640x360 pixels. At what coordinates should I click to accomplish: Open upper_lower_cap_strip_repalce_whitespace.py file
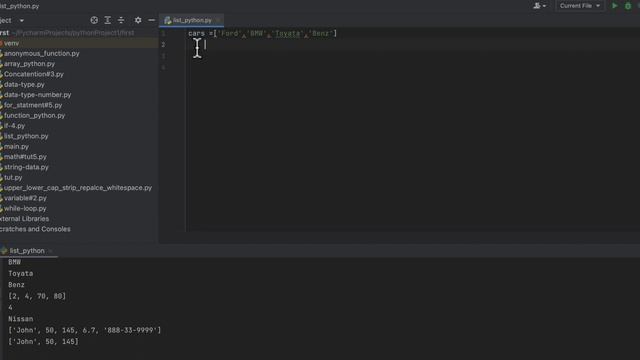point(78,188)
